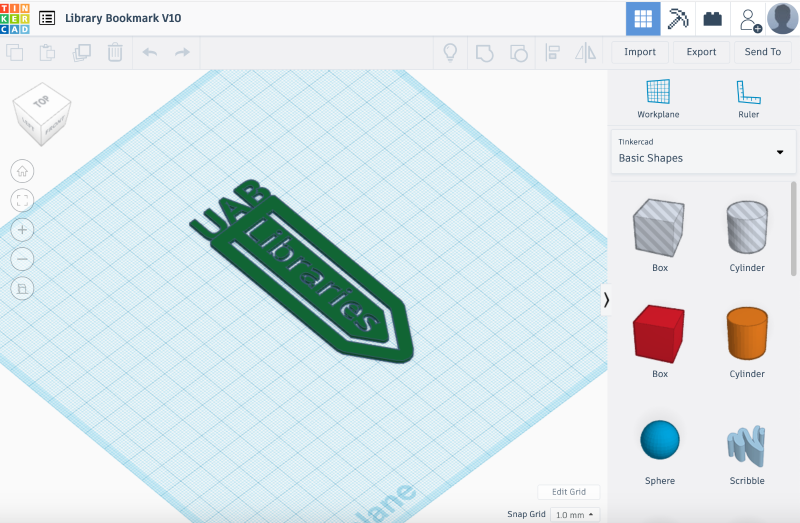Switch to 3D design grid view

[x=643, y=18]
